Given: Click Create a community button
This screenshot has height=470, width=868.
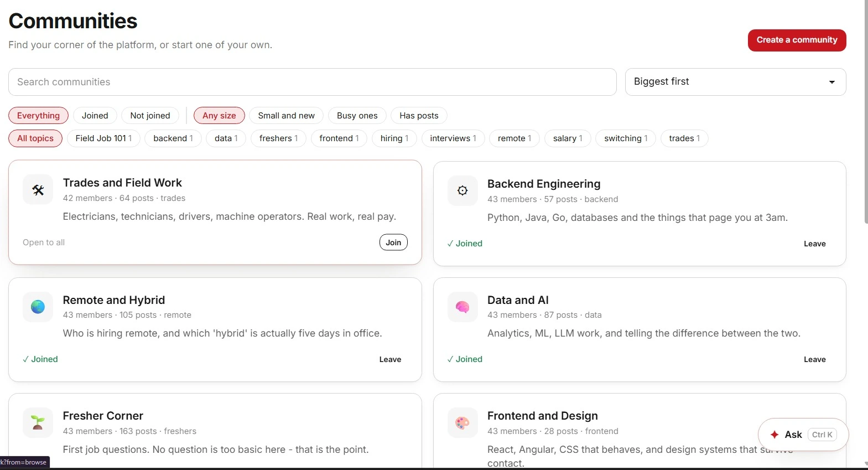Looking at the screenshot, I should [x=797, y=40].
